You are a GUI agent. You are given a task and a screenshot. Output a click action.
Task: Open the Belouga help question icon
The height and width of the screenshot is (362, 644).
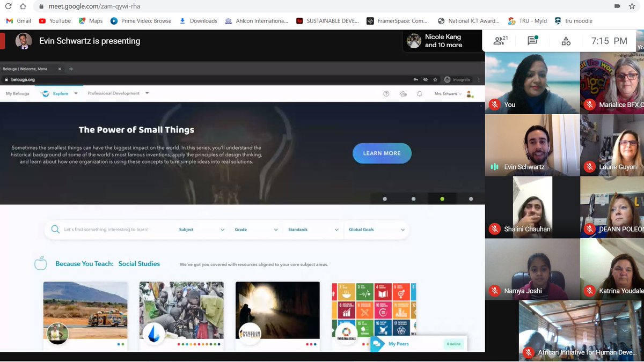pos(386,94)
